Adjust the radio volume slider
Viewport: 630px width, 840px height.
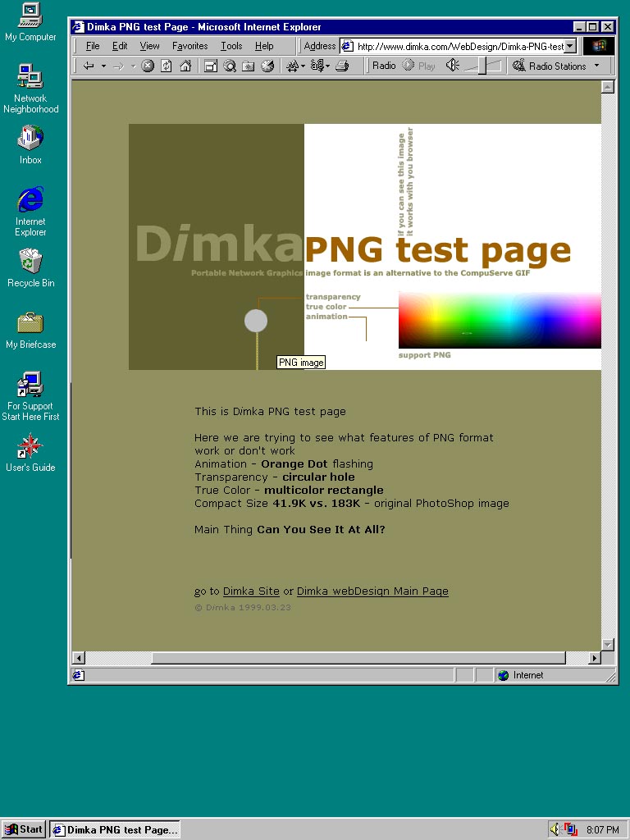coord(482,66)
